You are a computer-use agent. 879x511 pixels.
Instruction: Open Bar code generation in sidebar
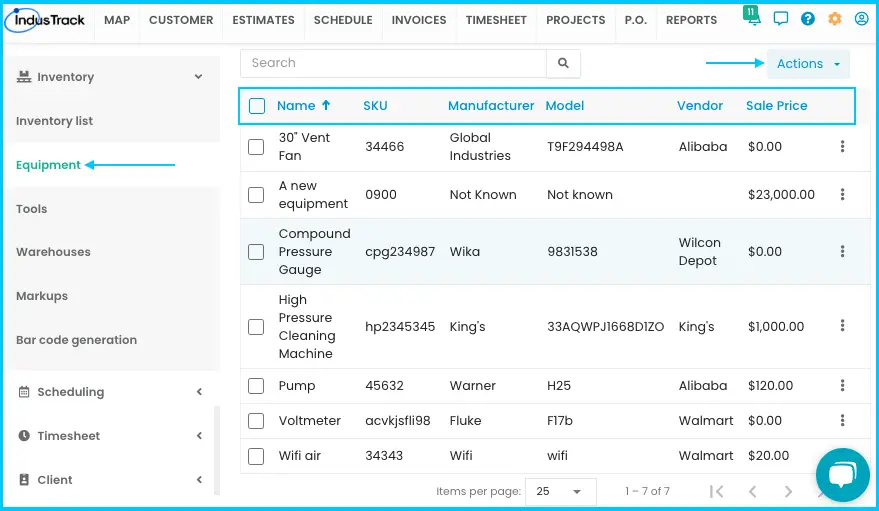coord(76,340)
